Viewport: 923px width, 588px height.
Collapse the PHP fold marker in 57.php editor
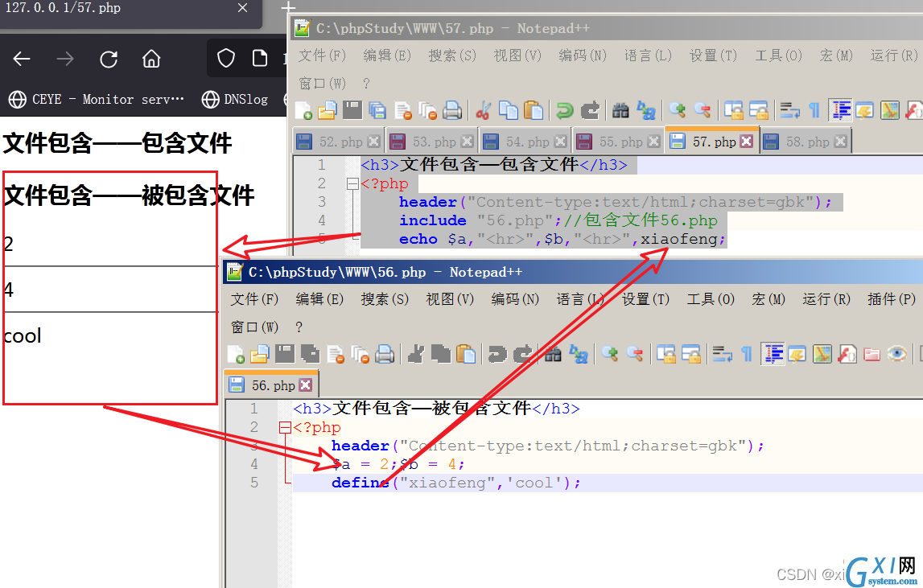352,183
